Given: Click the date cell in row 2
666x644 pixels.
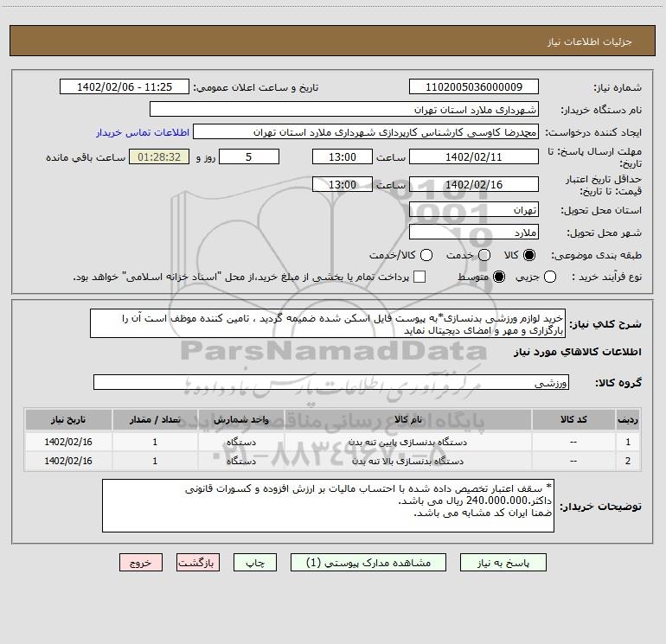Looking at the screenshot, I should pyautogui.click(x=68, y=461).
